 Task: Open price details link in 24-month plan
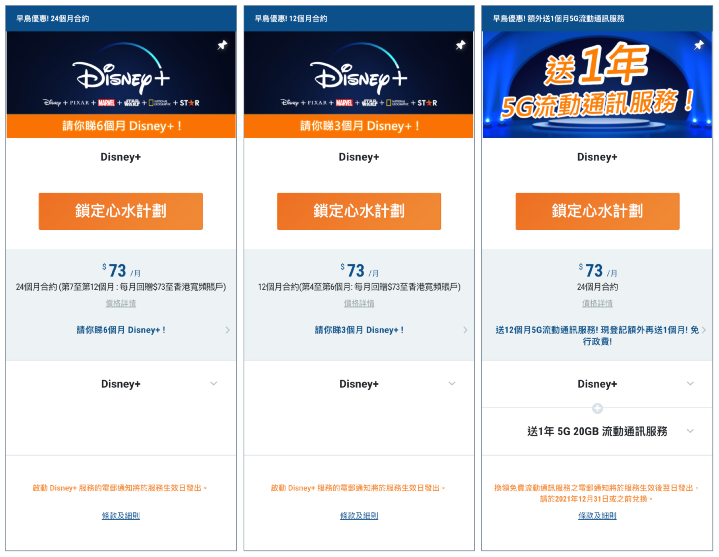coord(121,303)
